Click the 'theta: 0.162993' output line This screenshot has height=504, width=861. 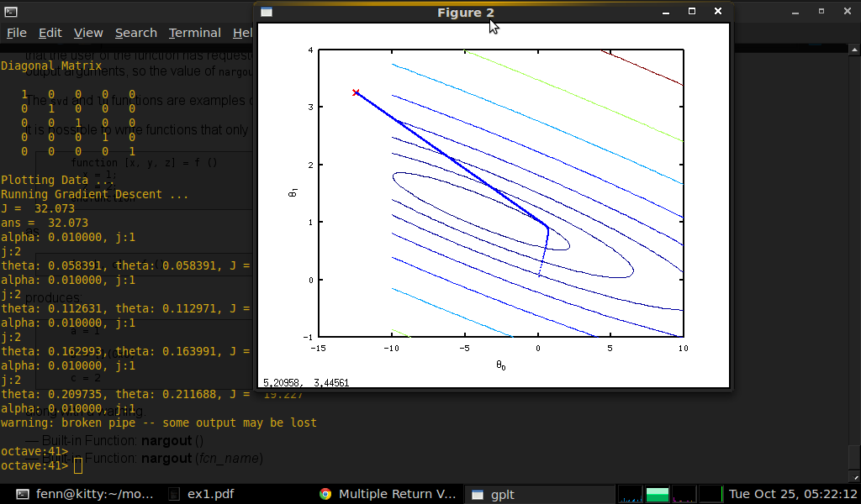click(126, 351)
